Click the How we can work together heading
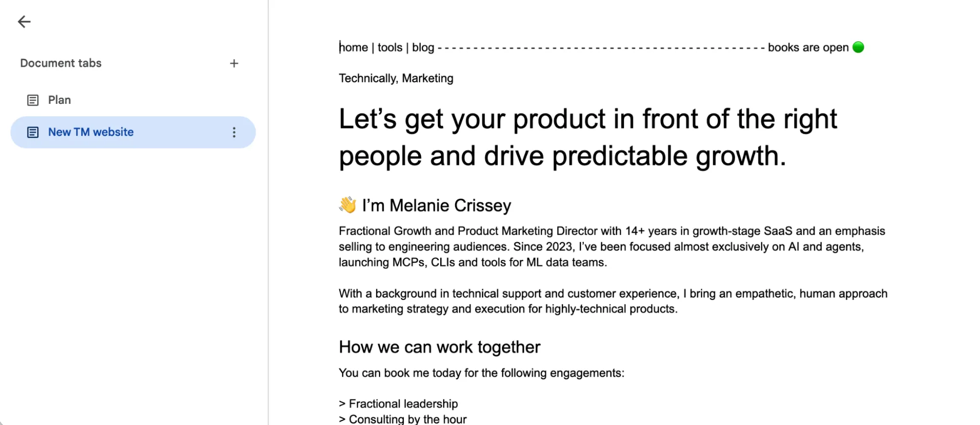The image size is (980, 425). (439, 347)
